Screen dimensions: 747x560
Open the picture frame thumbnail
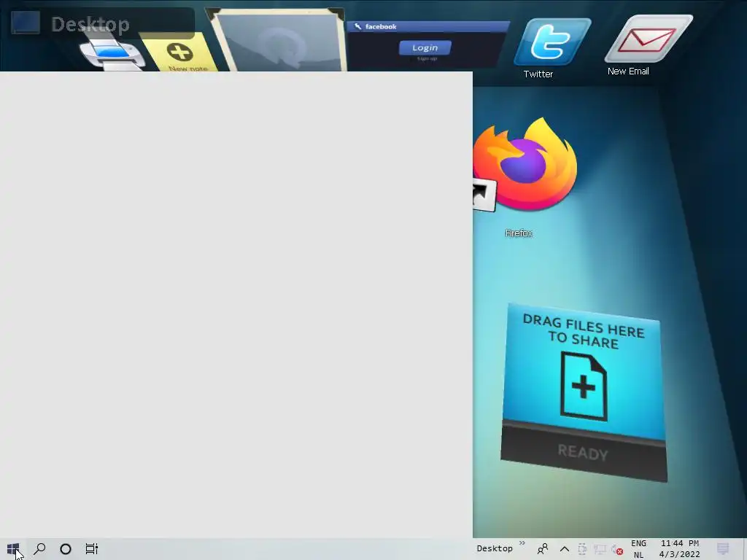(x=281, y=42)
